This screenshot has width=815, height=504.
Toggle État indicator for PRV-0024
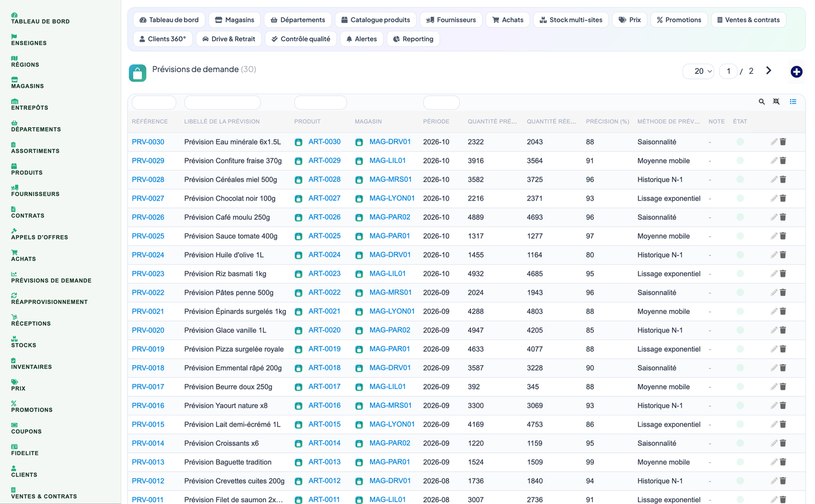(x=740, y=255)
